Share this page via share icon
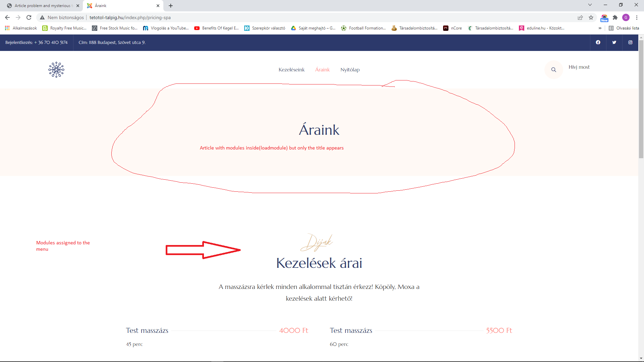This screenshot has height=362, width=644. click(580, 17)
